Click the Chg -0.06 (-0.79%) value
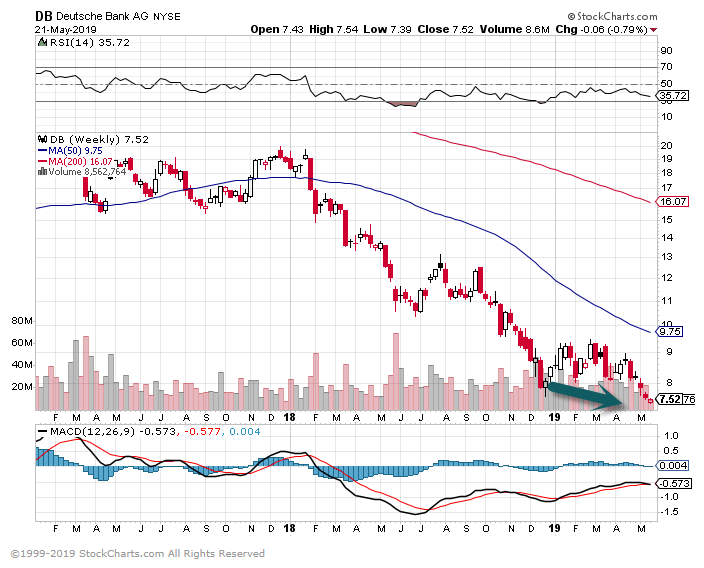 click(x=601, y=30)
